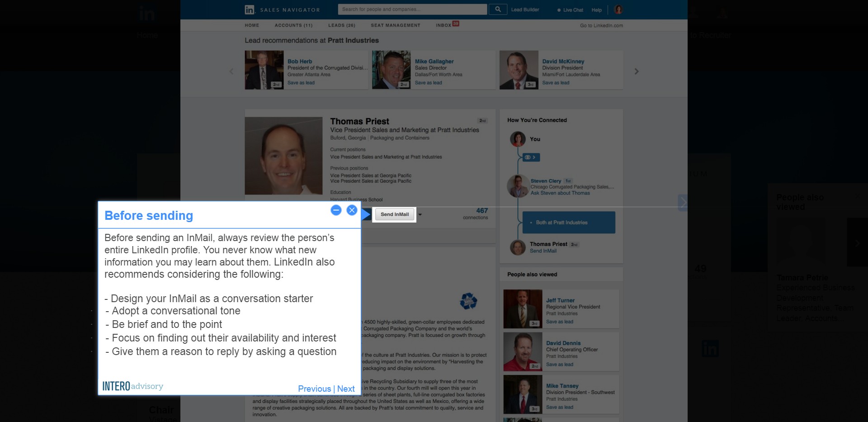Open the dropdown arrow beside Send InMail
This screenshot has height=422, width=868.
(420, 214)
